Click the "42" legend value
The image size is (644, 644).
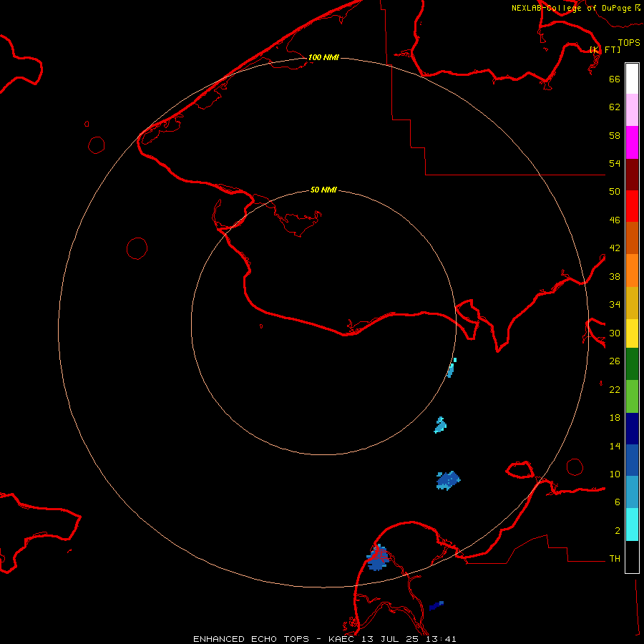point(615,248)
